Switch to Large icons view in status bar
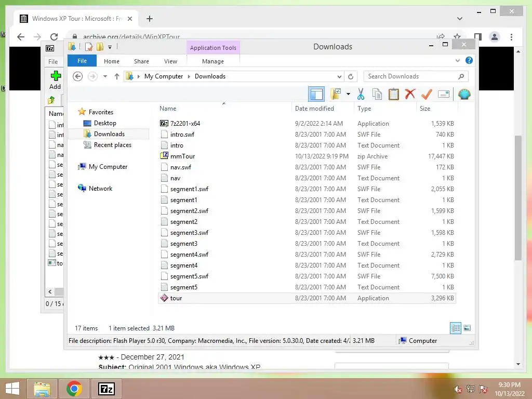 (x=467, y=328)
